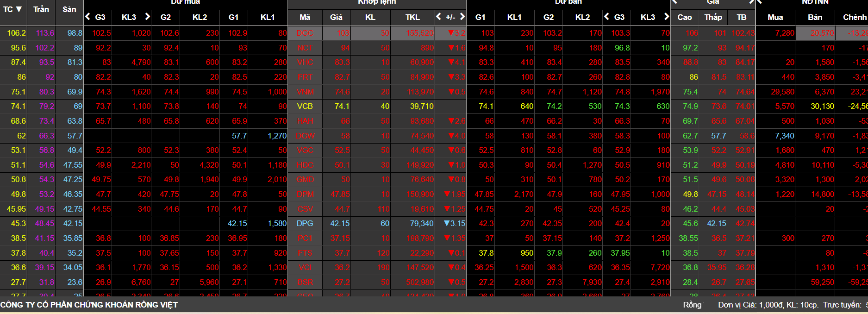Open the DGW stock ticker
Image resolution: width=868 pixels, height=314 pixels.
tap(305, 136)
